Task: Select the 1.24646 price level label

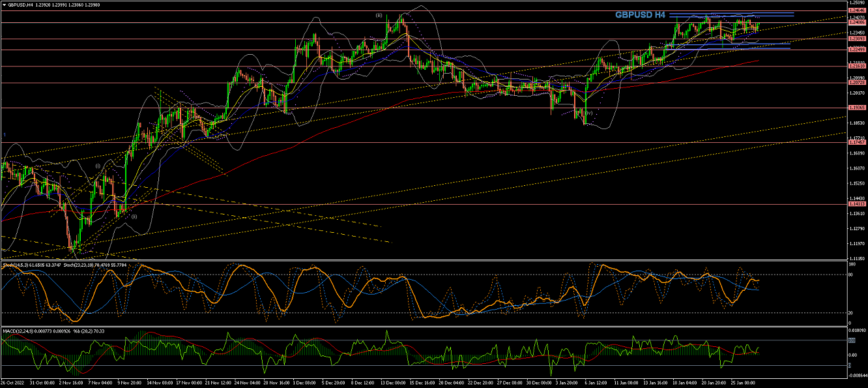Action: click(856, 11)
